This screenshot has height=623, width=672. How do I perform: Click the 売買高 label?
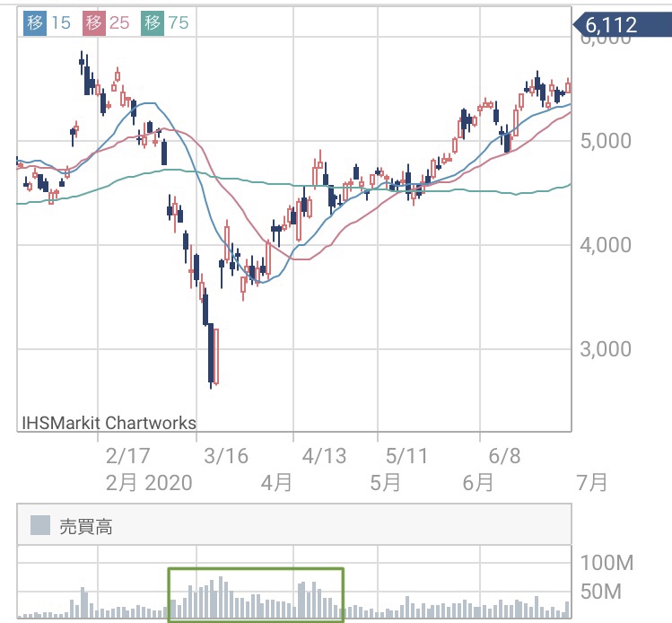tap(86, 527)
